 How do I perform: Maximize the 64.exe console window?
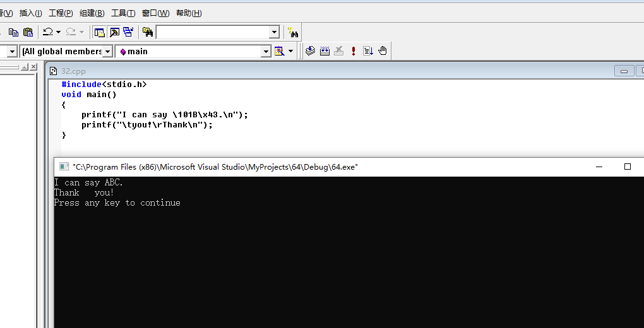(x=627, y=167)
